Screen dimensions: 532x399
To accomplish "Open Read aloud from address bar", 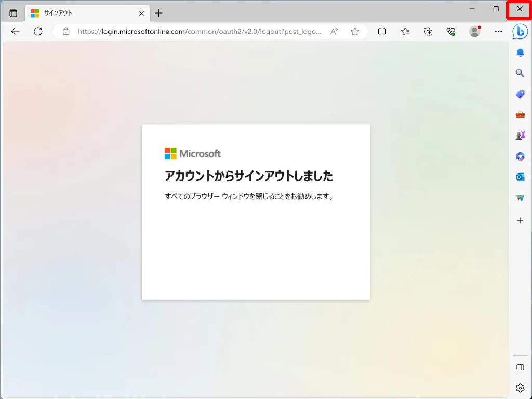I will (x=335, y=32).
